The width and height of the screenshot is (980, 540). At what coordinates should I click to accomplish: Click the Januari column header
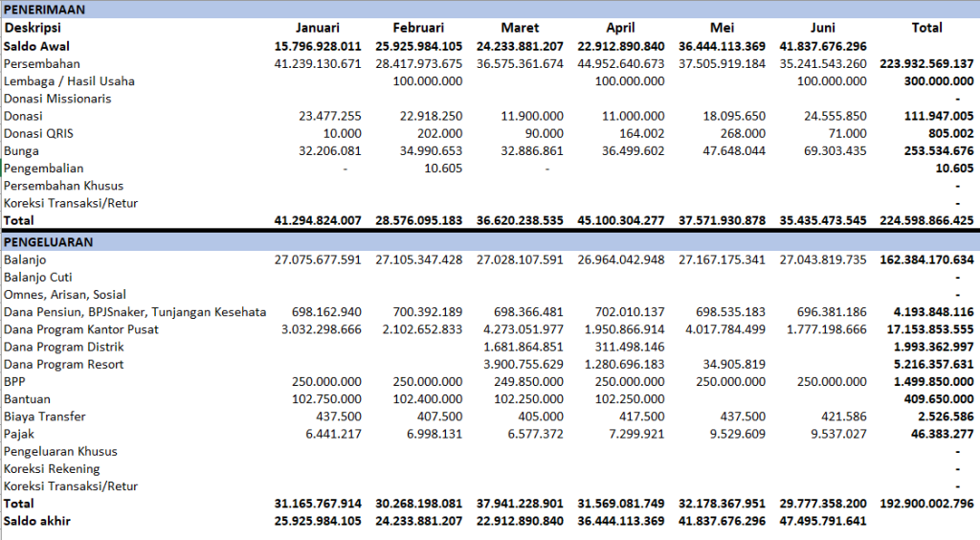point(318,28)
